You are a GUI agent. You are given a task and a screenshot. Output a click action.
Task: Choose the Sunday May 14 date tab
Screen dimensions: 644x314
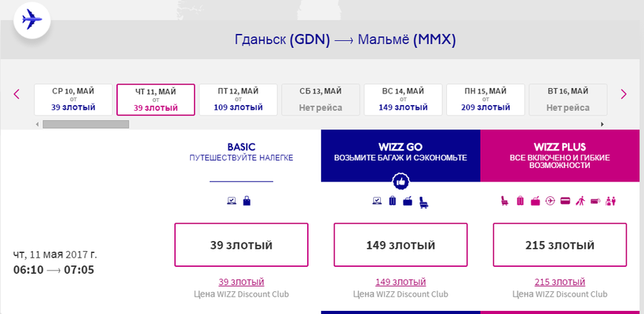401,99
